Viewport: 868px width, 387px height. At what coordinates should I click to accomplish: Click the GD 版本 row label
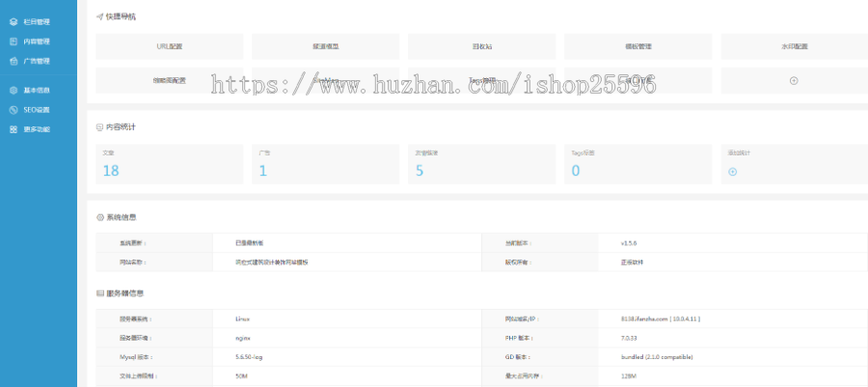click(518, 357)
